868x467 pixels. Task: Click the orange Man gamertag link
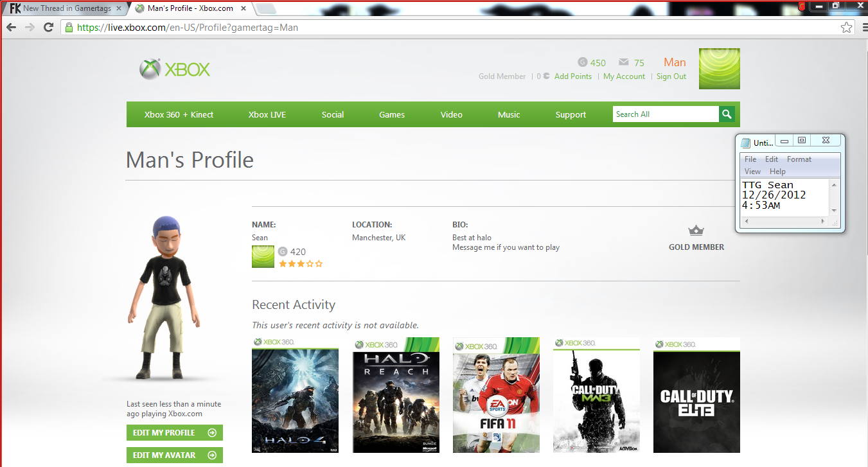pos(675,62)
